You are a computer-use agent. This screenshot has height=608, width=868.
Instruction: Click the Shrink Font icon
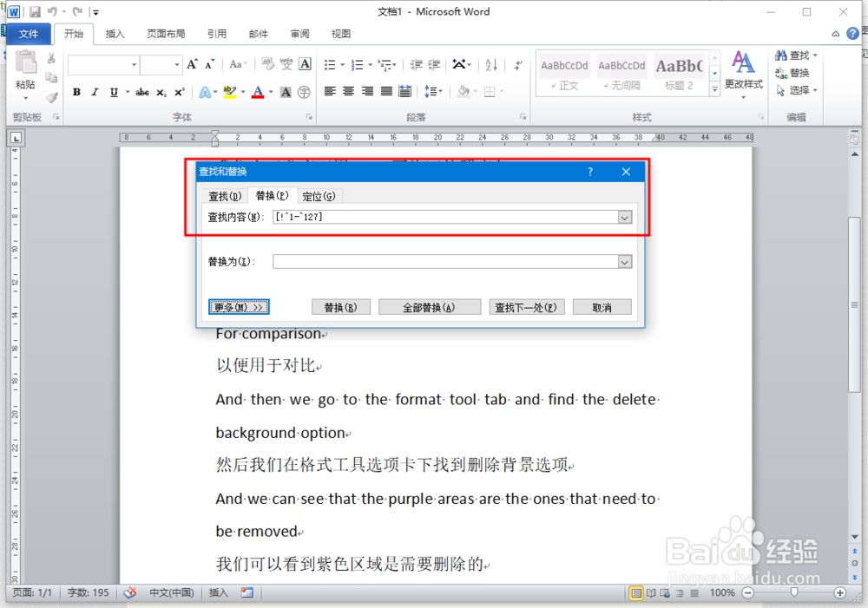click(209, 64)
